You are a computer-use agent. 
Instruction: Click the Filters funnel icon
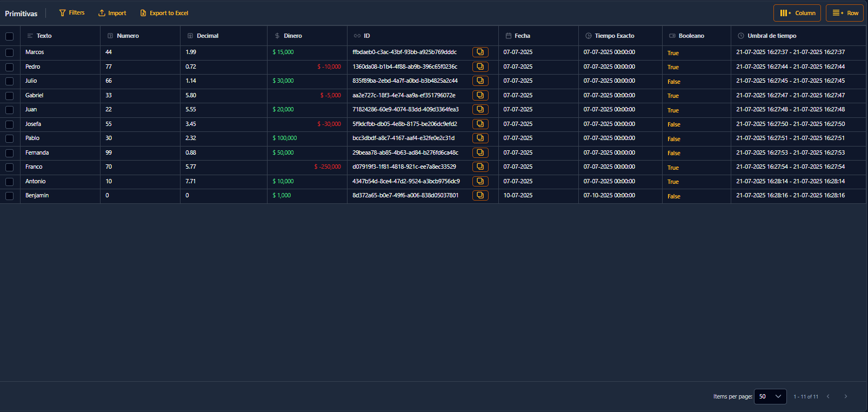tap(62, 13)
